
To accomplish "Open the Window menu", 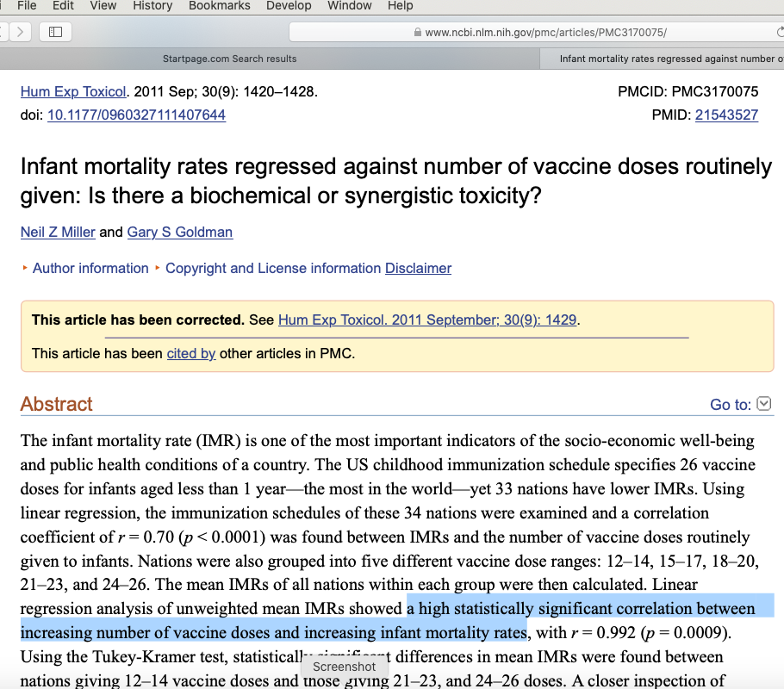I will click(350, 6).
